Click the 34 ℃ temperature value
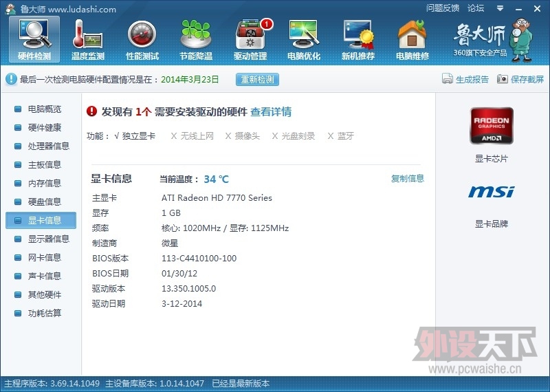Viewport: 550px width, 392px height. click(216, 179)
